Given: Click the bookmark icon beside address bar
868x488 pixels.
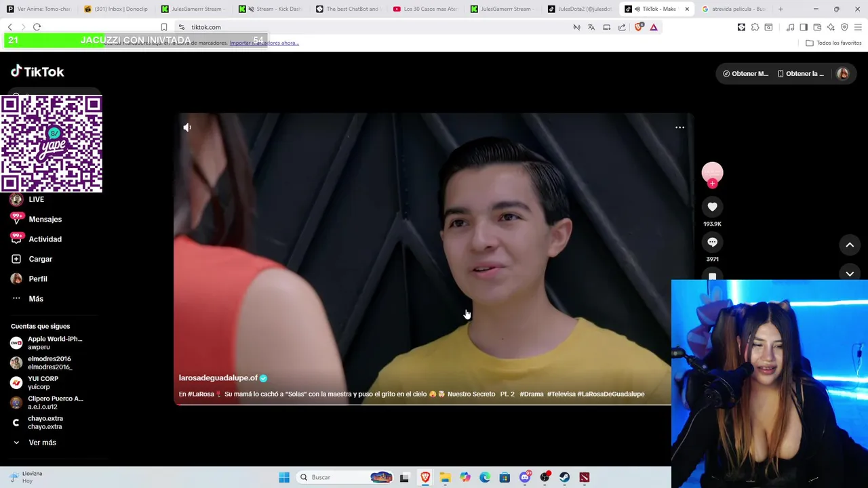Looking at the screenshot, I should pyautogui.click(x=163, y=27).
